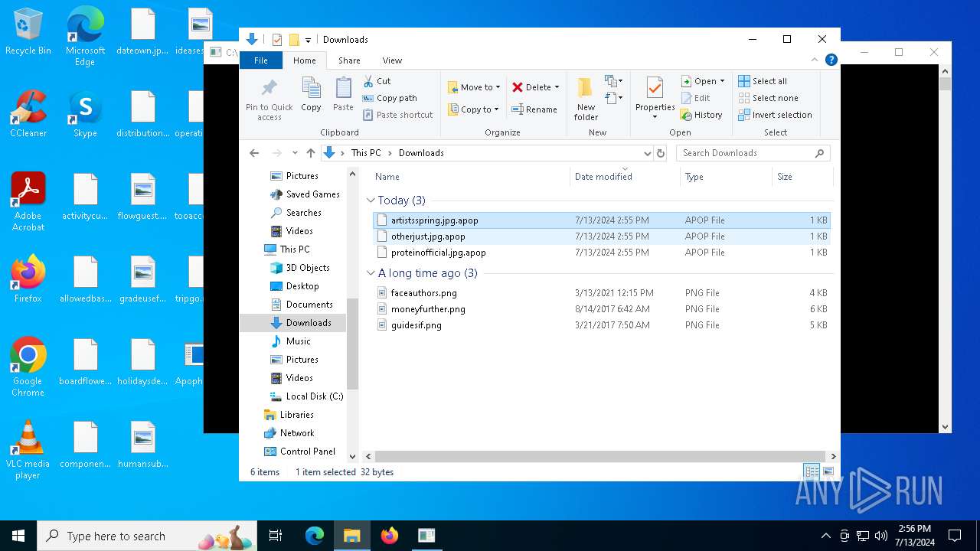This screenshot has width=980, height=551.
Task: Click the Paste ribbon button
Action: pyautogui.click(x=343, y=95)
